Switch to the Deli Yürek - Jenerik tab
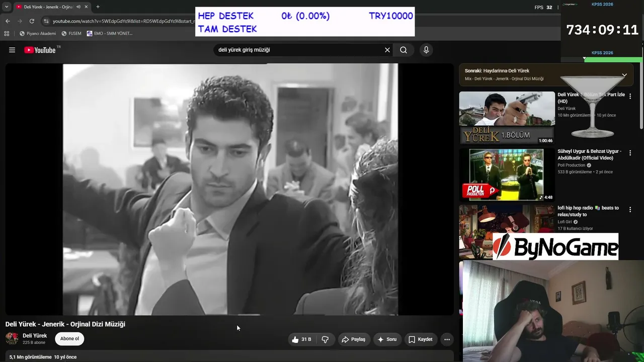The image size is (644, 362). 48,7
